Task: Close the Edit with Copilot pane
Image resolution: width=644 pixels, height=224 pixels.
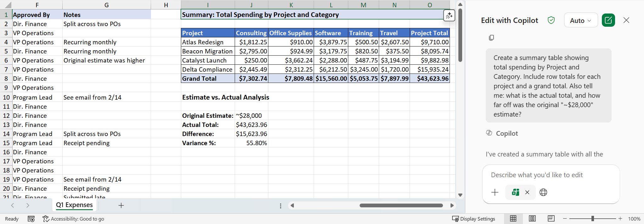Action: [x=626, y=20]
